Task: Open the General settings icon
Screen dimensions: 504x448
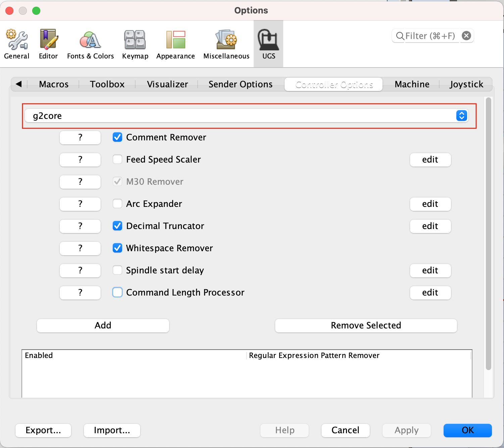Action: tap(16, 44)
